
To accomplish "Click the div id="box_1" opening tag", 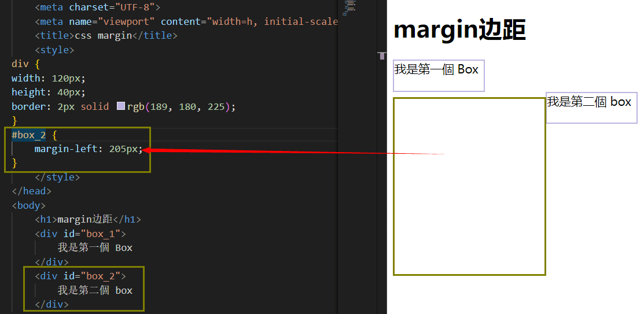I will (x=80, y=234).
